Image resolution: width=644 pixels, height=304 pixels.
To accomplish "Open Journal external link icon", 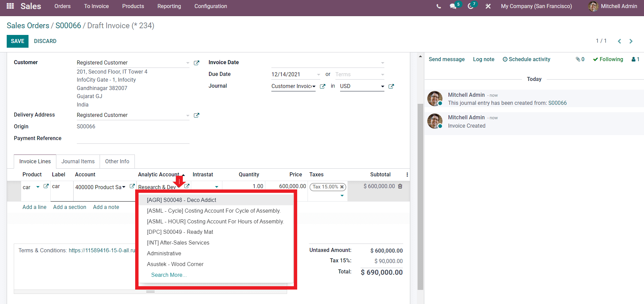I will click(323, 86).
